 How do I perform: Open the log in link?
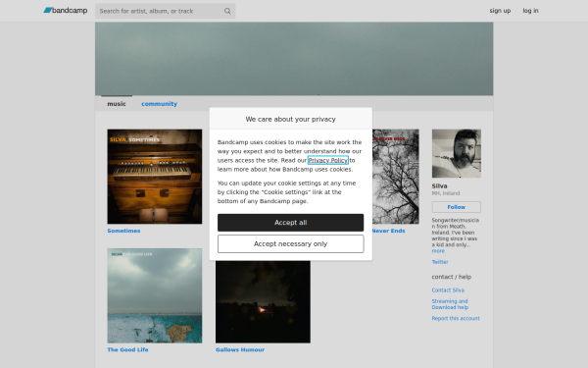pos(530,11)
